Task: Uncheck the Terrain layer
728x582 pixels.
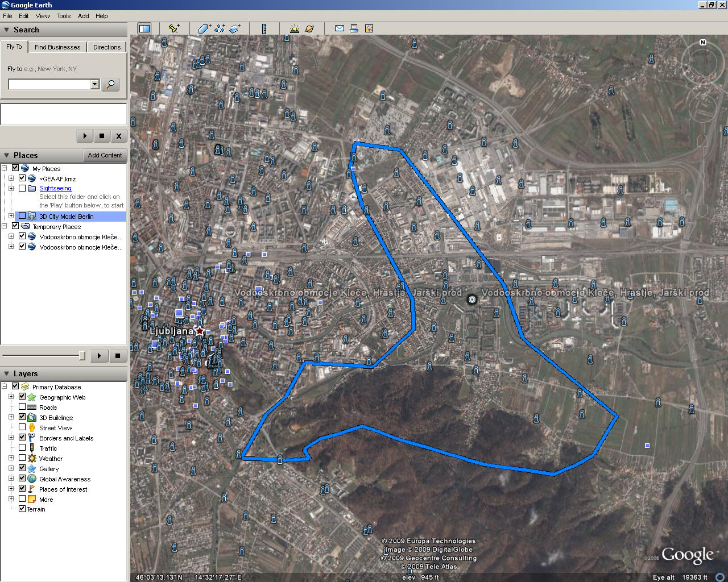Action: [x=22, y=509]
